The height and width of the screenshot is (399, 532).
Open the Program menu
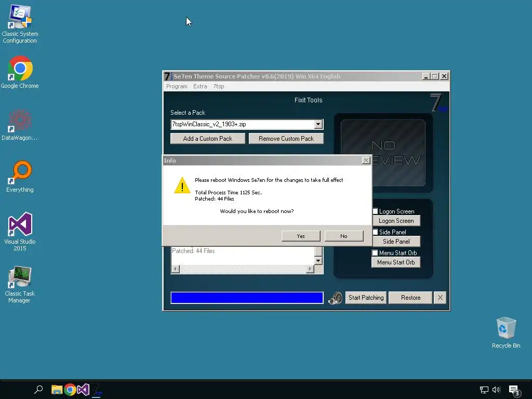click(177, 86)
